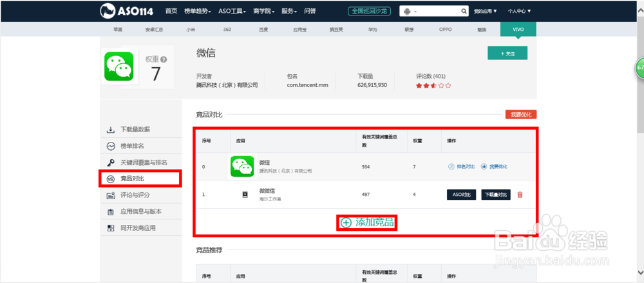Click the 934 keyword coverage value
The width and height of the screenshot is (644, 283).
click(366, 166)
